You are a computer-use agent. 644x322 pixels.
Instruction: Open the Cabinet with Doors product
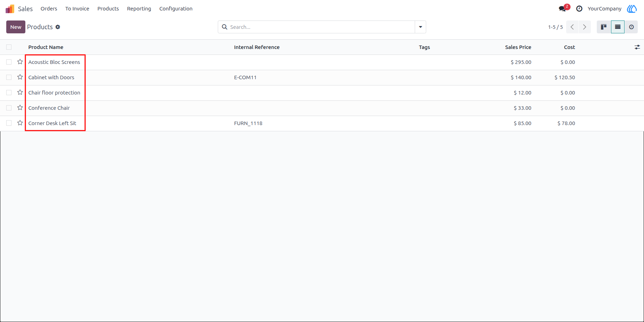(51, 77)
